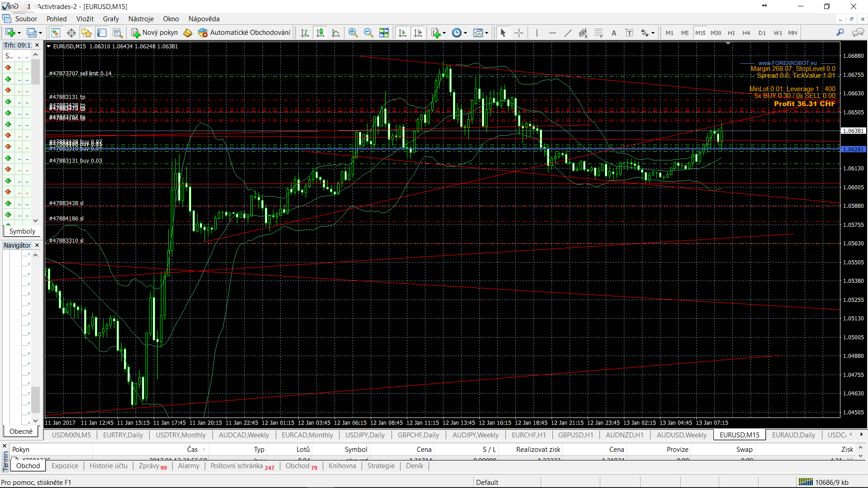Open the Poštovní schránka tab
868x488 pixels.
point(242,466)
